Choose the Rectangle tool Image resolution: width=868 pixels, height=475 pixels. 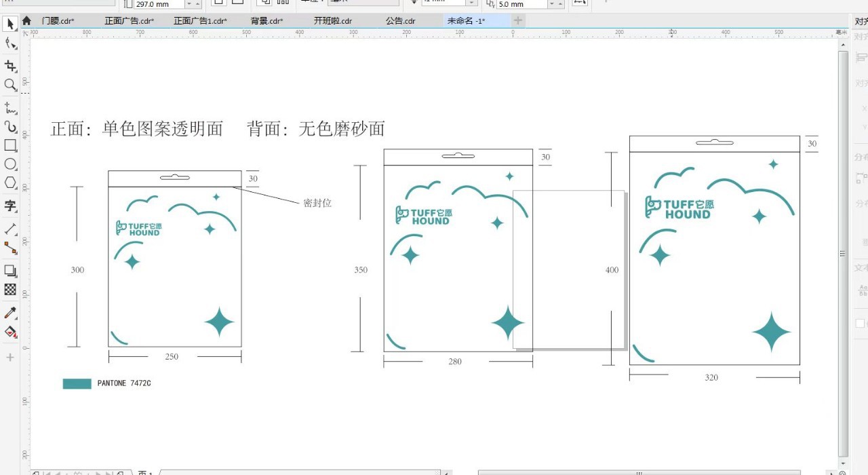pyautogui.click(x=10, y=145)
